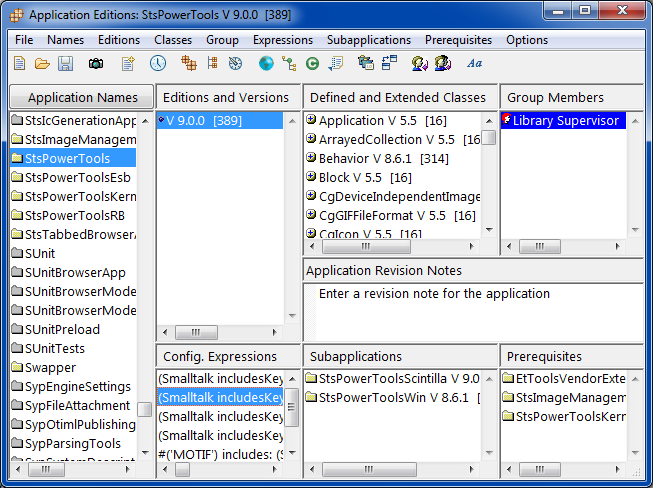653x488 pixels.
Task: Click the new document toolbar icon
Action: coord(20,64)
